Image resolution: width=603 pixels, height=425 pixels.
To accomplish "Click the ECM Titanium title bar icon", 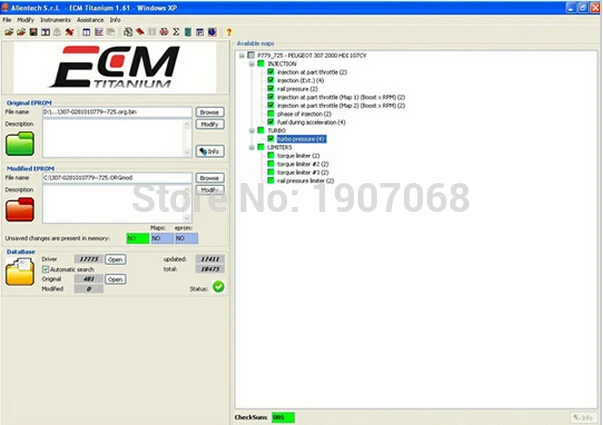I will [x=5, y=7].
